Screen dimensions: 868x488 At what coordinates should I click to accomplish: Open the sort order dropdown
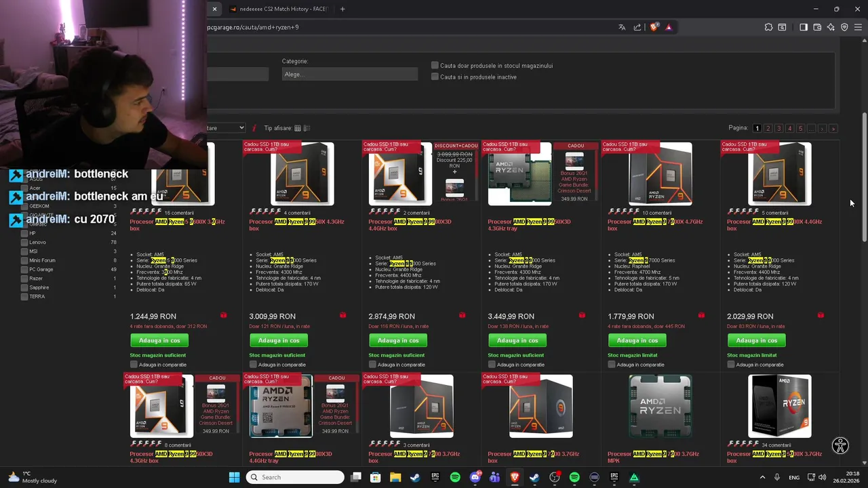coord(226,127)
